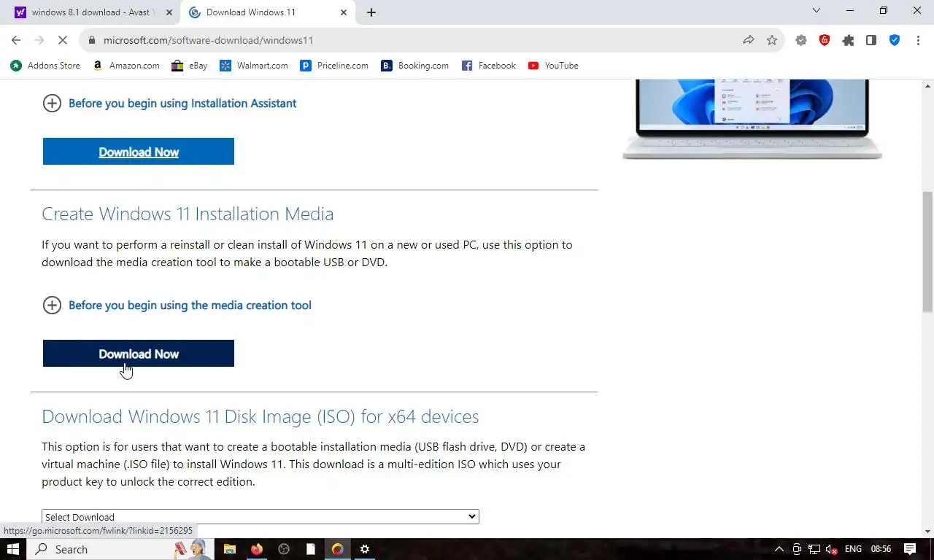The height and width of the screenshot is (560, 934).
Task: Open the tab search chevron
Action: point(817,11)
